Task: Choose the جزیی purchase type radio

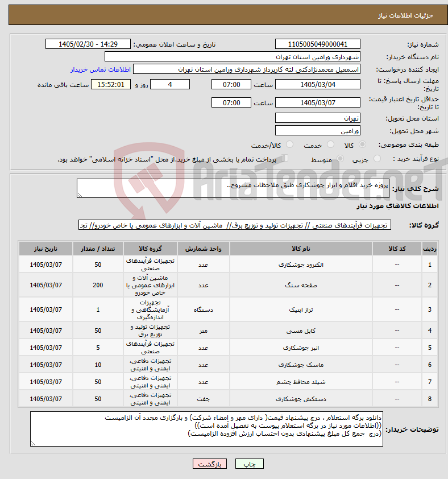Action: pos(377,159)
